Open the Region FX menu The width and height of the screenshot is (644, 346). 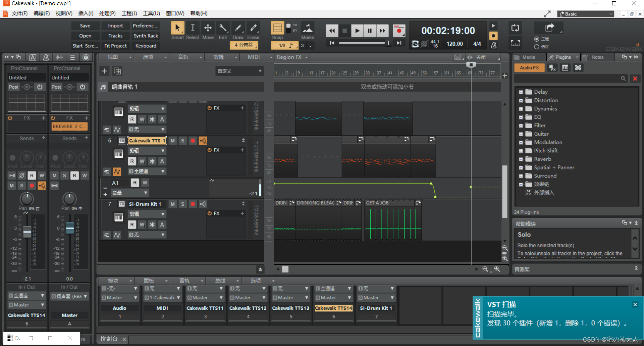point(292,57)
